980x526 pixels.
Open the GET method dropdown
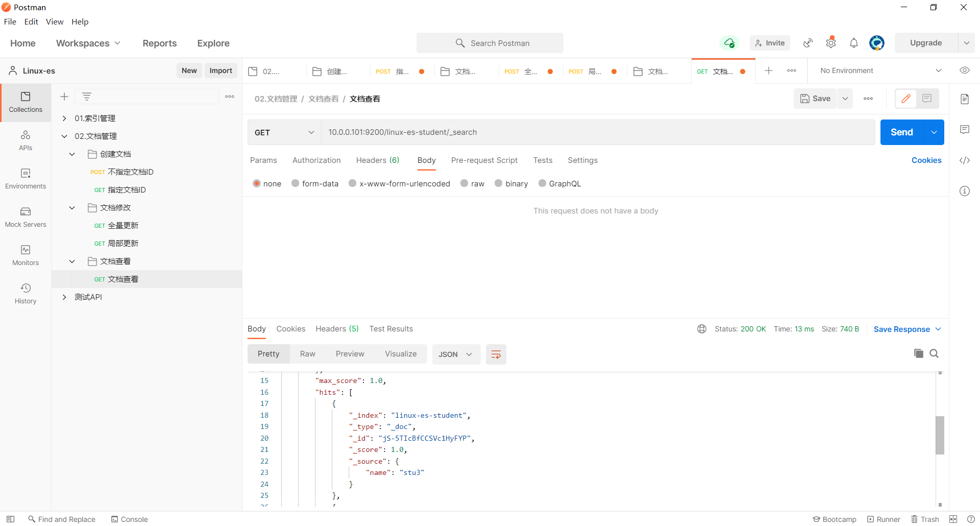tap(284, 132)
